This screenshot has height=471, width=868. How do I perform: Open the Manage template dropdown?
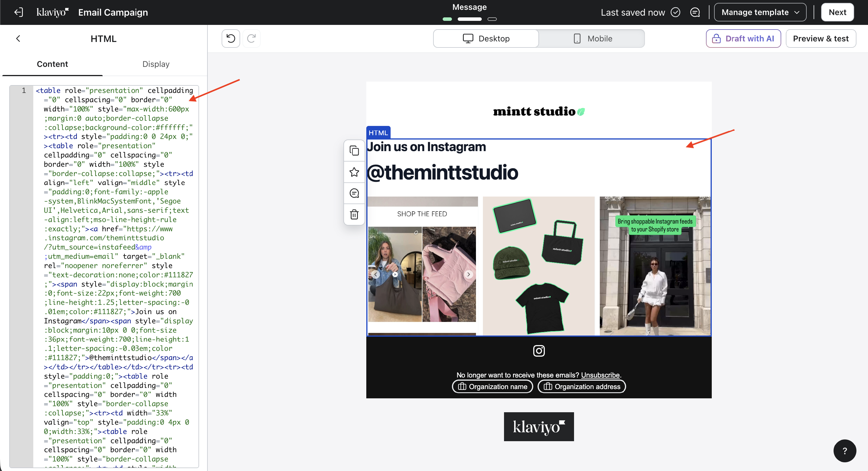760,12
